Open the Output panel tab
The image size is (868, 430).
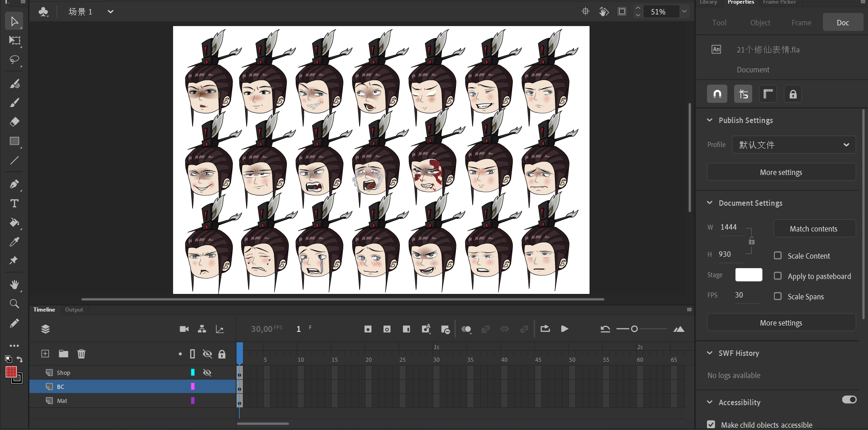[x=74, y=310]
